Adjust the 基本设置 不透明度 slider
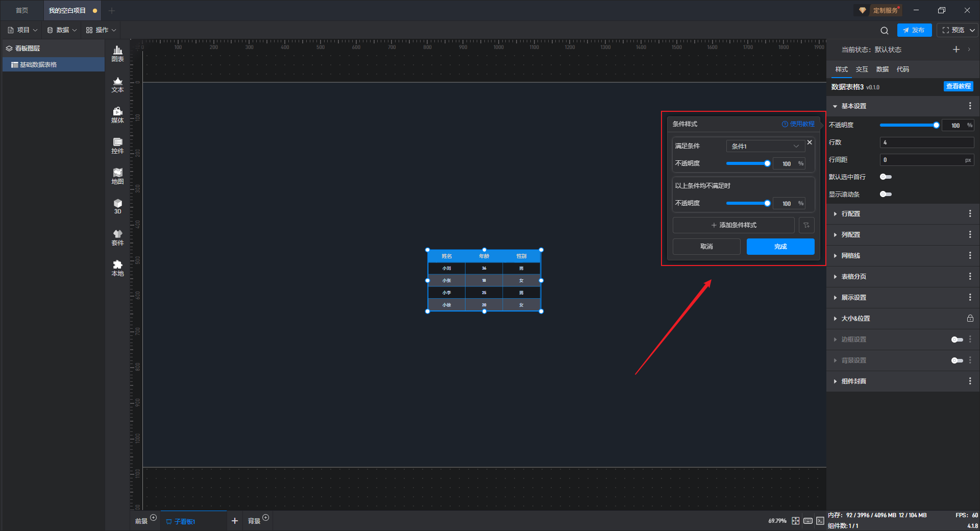 click(909, 125)
